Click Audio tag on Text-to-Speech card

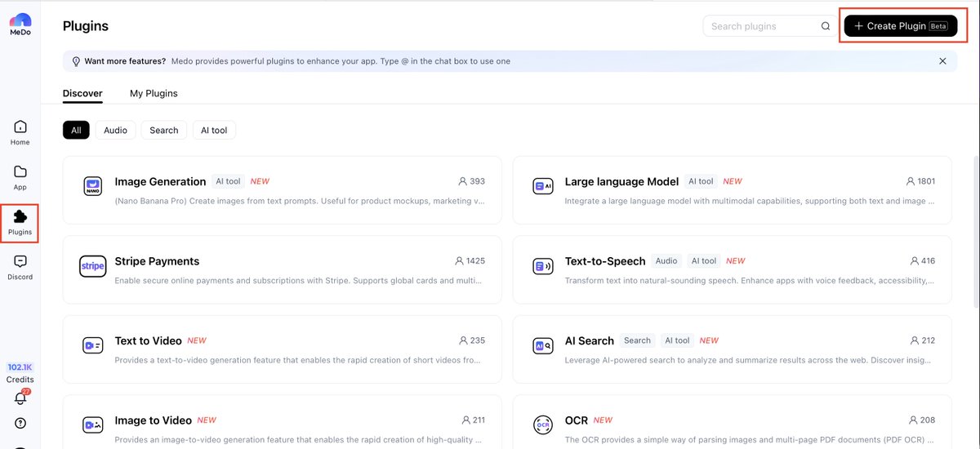(x=666, y=261)
